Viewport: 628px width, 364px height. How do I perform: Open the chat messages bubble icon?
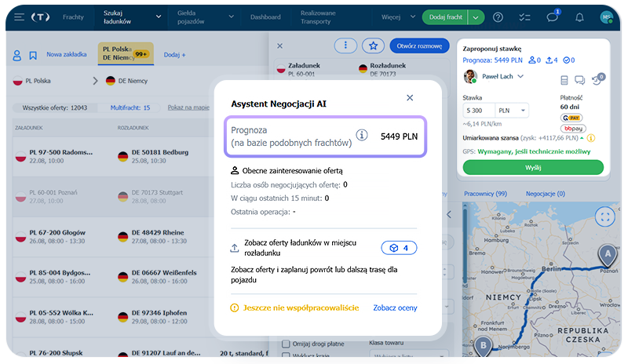point(553,17)
